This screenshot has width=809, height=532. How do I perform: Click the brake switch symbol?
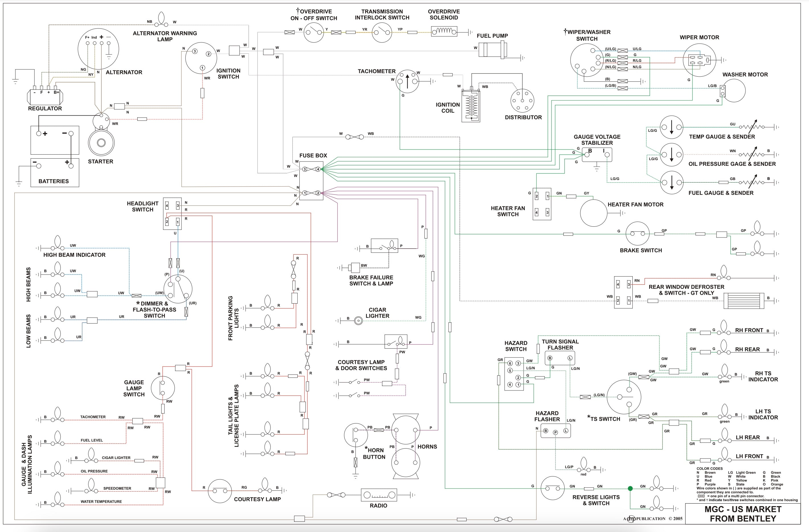click(x=637, y=234)
